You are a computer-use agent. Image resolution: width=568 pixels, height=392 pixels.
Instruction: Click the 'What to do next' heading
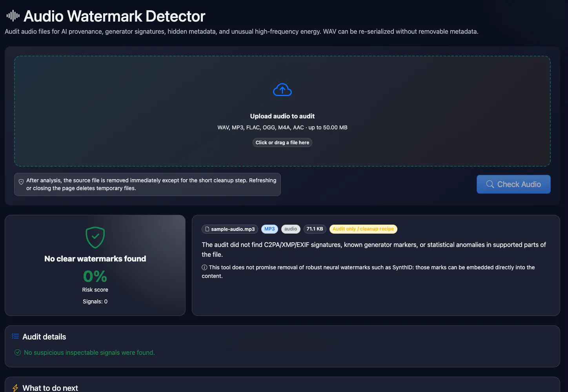(x=50, y=388)
